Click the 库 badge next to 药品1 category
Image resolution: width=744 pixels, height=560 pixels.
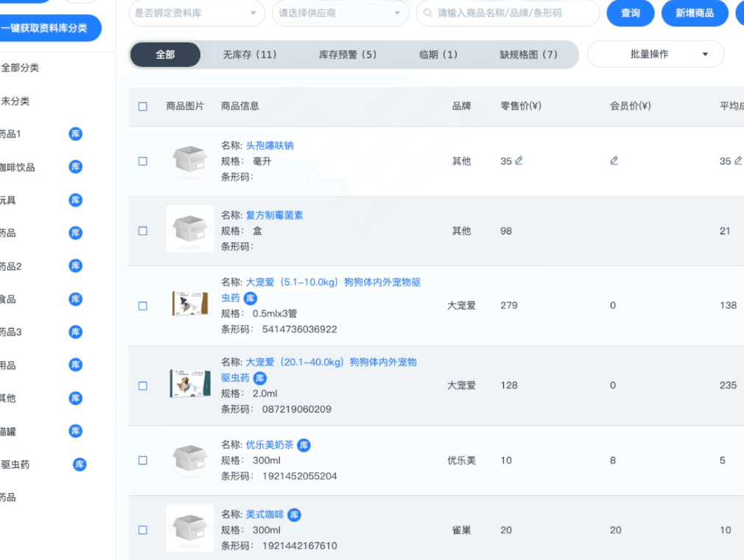point(75,134)
